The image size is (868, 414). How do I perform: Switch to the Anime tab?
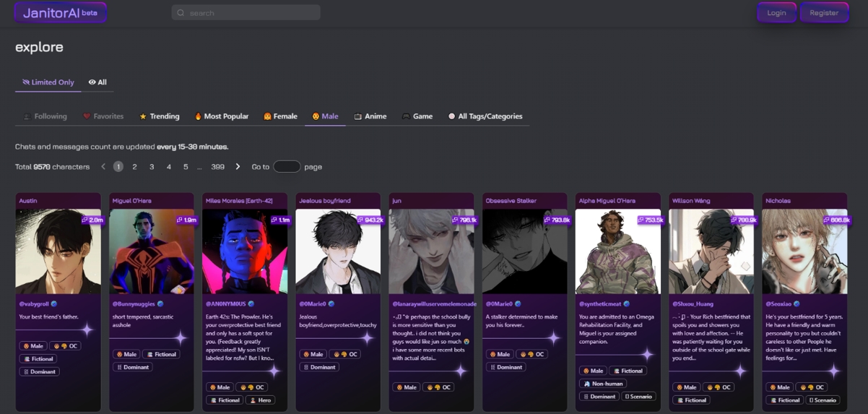tap(370, 116)
